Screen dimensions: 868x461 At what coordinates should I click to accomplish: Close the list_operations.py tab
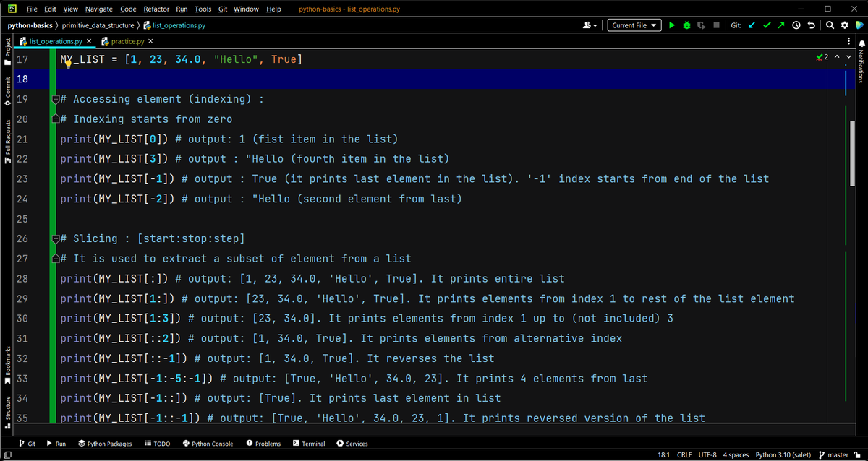(88, 41)
